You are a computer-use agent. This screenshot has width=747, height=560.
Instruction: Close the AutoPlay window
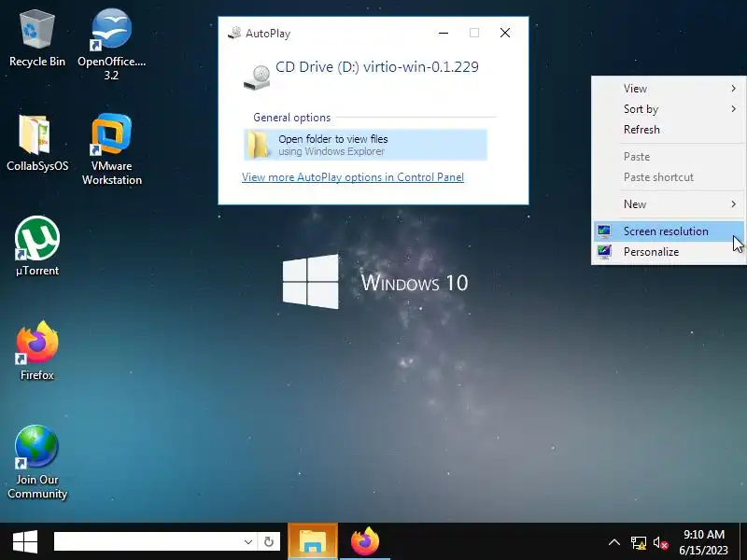point(505,33)
